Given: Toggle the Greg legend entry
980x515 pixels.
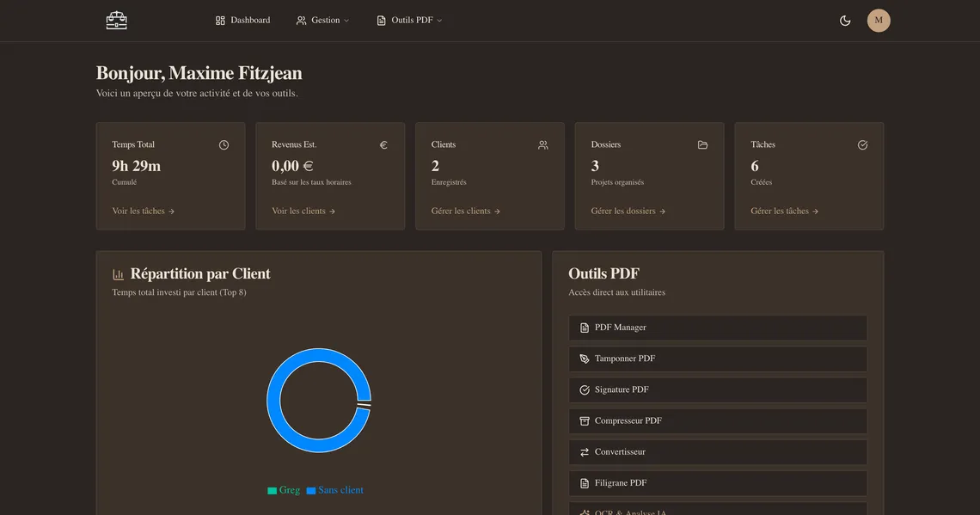Looking at the screenshot, I should pos(284,489).
